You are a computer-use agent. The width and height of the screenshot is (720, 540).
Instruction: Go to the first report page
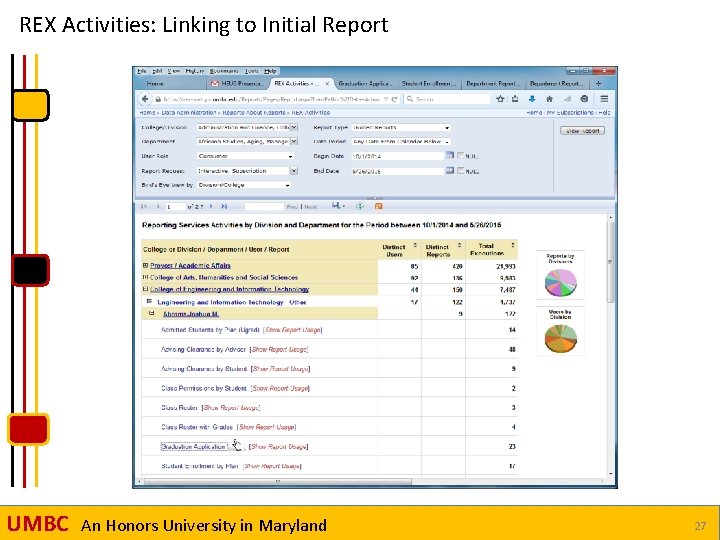click(144, 207)
